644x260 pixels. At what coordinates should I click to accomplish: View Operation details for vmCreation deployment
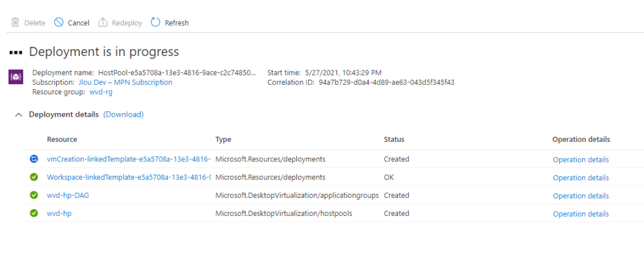[580, 160]
